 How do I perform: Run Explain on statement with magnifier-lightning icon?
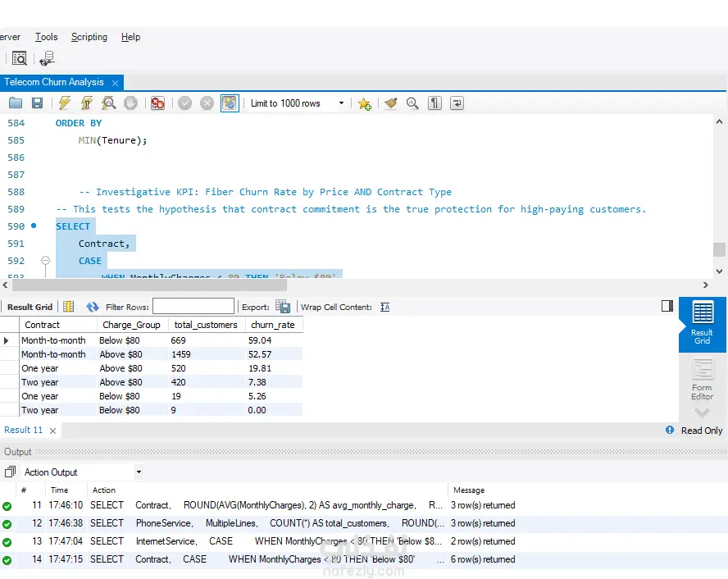coord(108,103)
